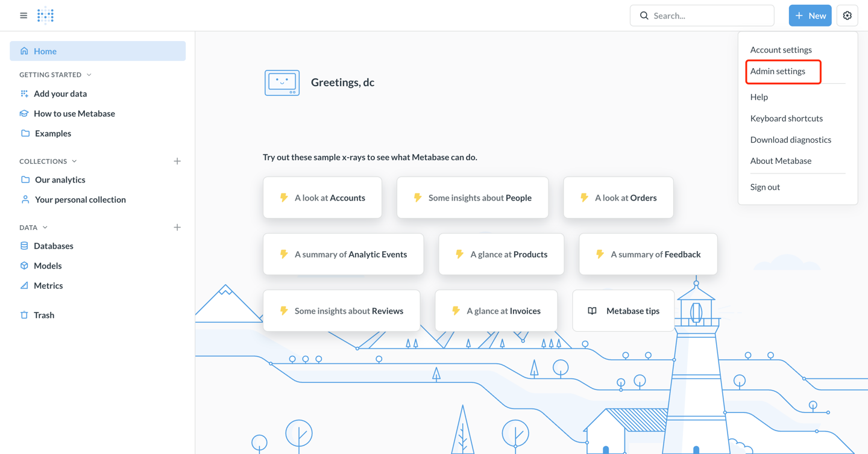Screen dimensions: 868x454
Task: Open the A look at Orders x-ray
Action: (x=618, y=197)
